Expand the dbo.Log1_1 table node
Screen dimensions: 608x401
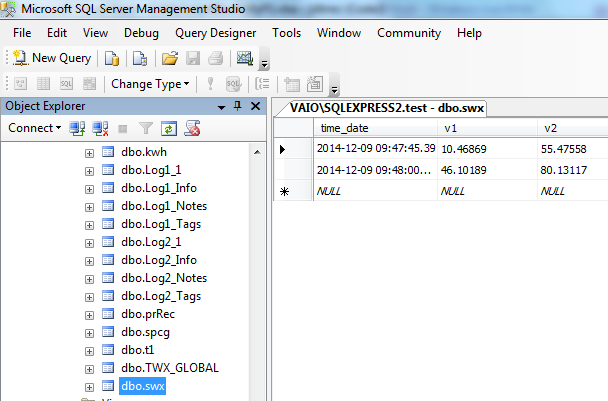90,171
